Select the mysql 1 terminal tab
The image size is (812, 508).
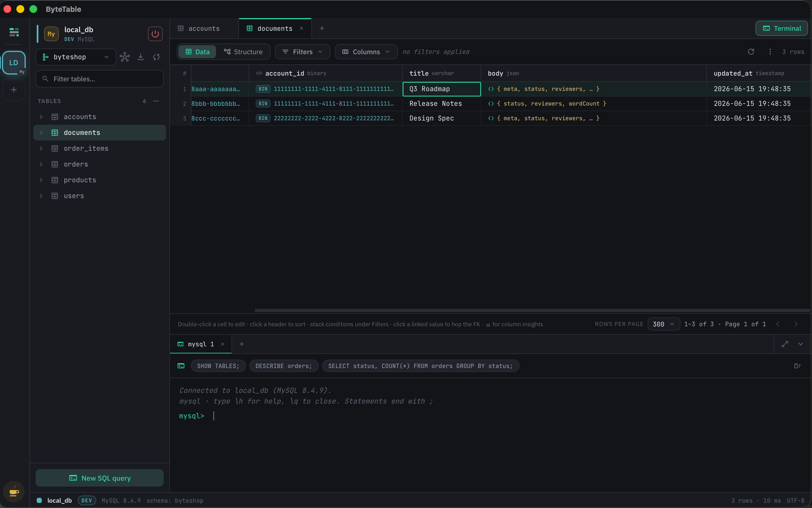(x=201, y=344)
